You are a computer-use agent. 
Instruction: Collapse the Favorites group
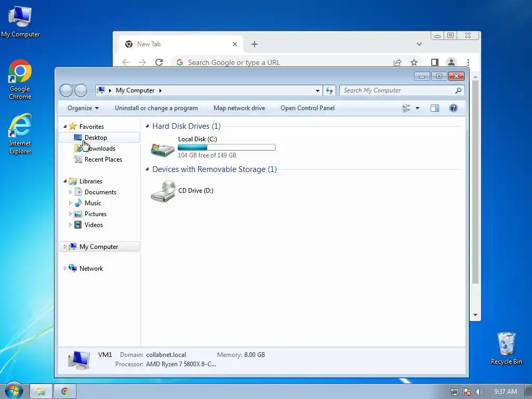click(x=65, y=126)
